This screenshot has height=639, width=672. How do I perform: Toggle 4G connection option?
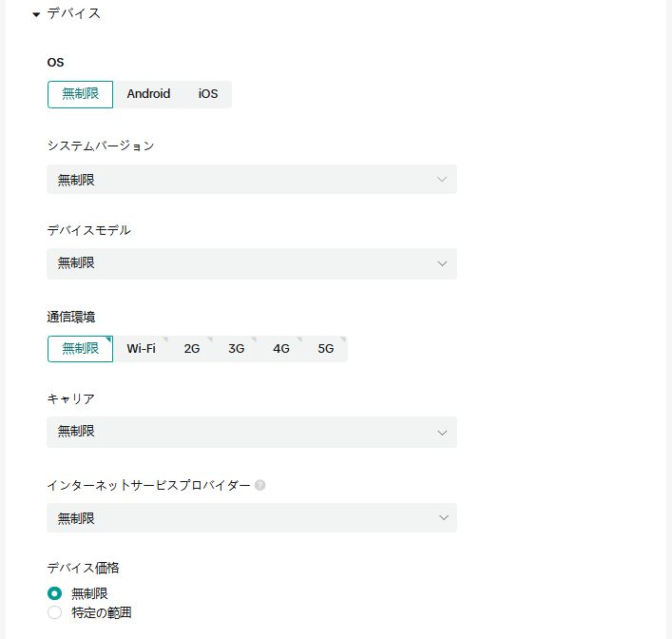281,349
